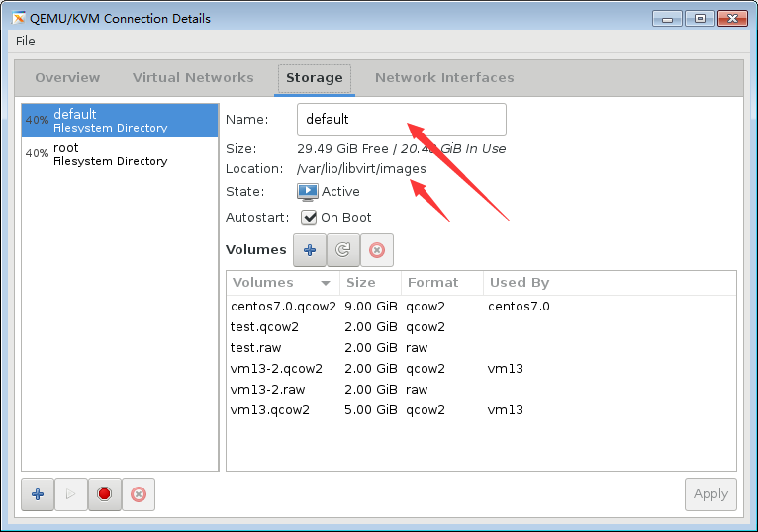Screen dimensions: 758x532
Task: Select the vm13-2.qcow2 volume
Action: coord(481,369)
